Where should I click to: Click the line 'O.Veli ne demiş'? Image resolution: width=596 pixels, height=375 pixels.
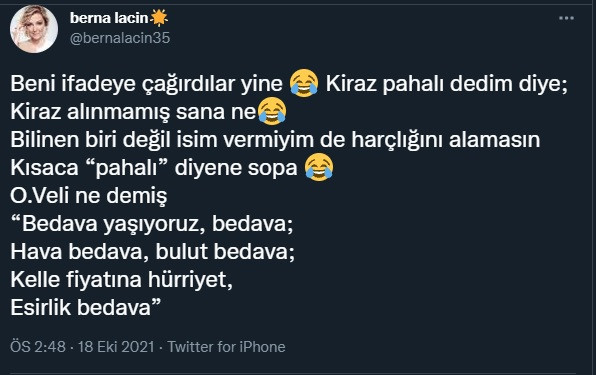[89, 196]
